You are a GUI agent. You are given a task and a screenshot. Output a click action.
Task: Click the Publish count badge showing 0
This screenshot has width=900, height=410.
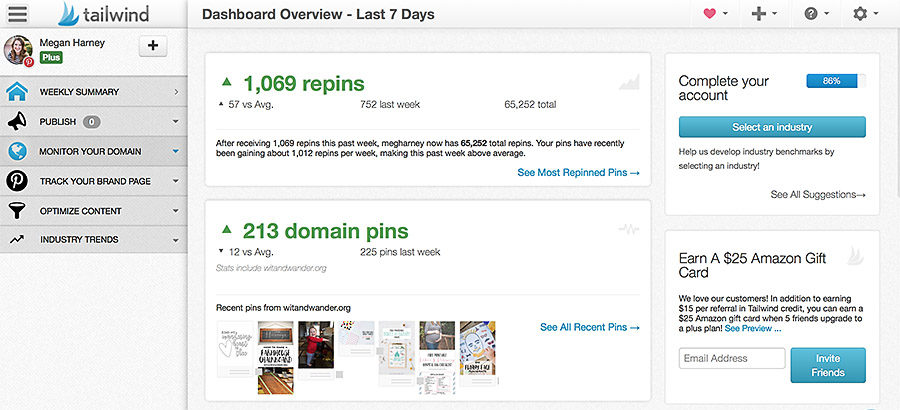pyautogui.click(x=92, y=122)
